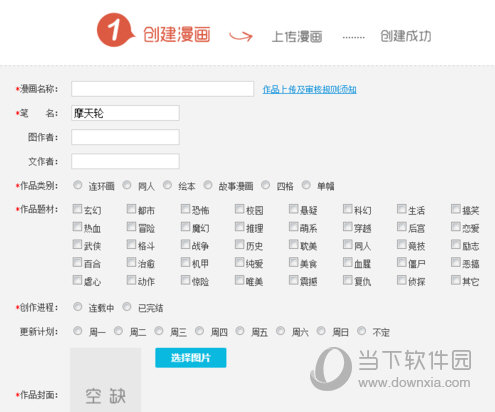
Task: Check the 其它 genre checkbox
Action: [456, 280]
